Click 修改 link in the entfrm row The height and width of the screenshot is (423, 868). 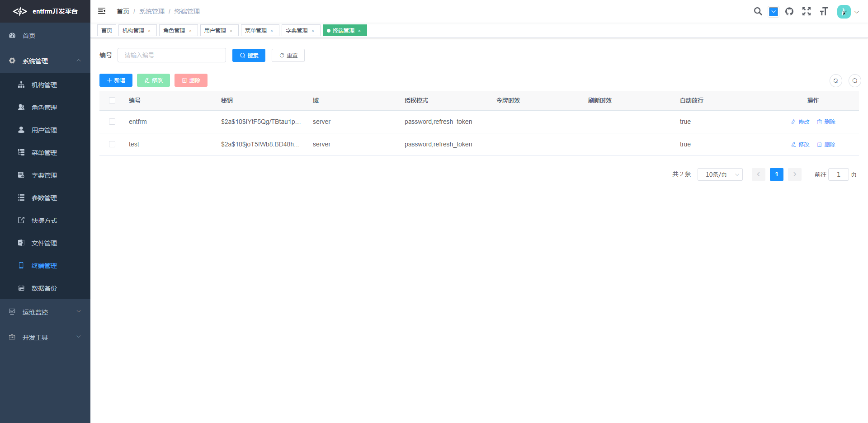[x=800, y=122]
